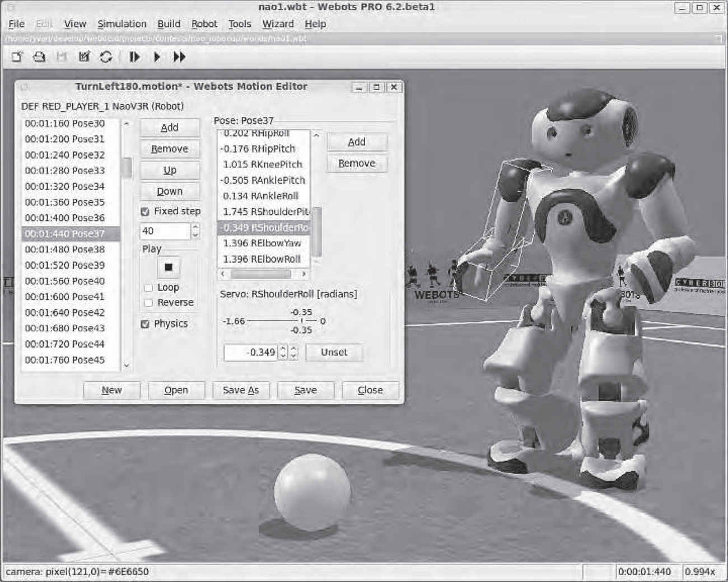Select the 1.396 RElbowYaw servo row
This screenshot has width=728, height=582.
pos(263,243)
